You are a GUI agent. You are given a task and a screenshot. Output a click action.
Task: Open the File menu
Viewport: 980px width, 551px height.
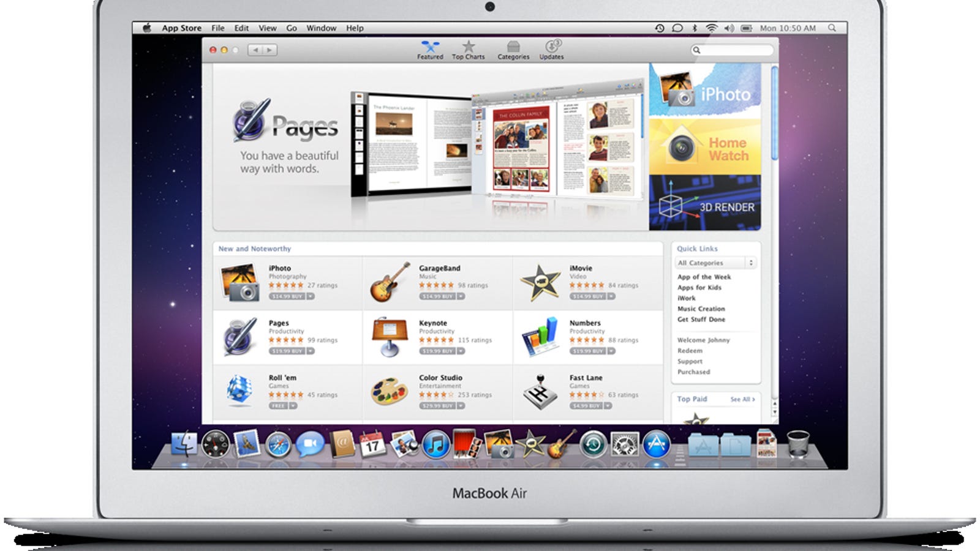[x=218, y=28]
